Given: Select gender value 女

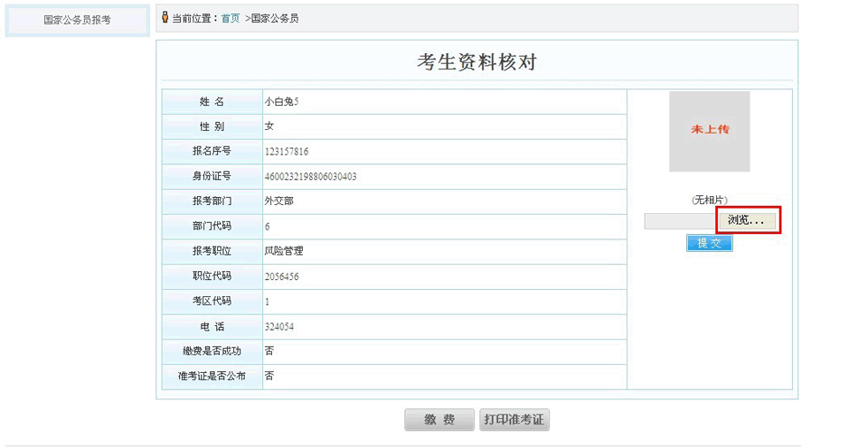Looking at the screenshot, I should pos(269,126).
